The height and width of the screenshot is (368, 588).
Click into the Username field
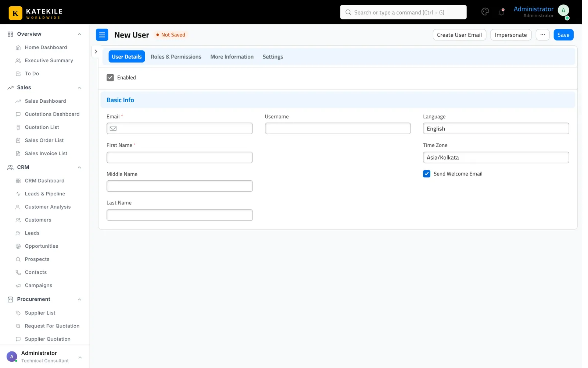338,128
